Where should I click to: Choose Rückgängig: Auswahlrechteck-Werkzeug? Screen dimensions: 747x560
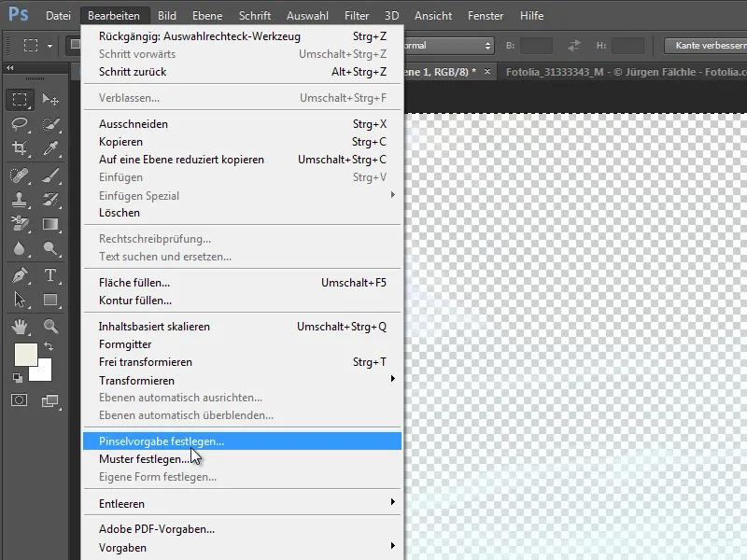point(243,36)
